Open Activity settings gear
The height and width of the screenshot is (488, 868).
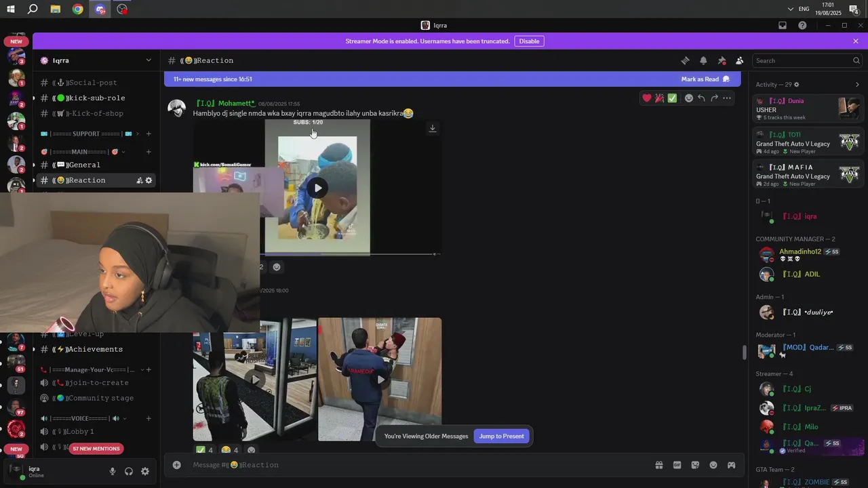tap(797, 85)
